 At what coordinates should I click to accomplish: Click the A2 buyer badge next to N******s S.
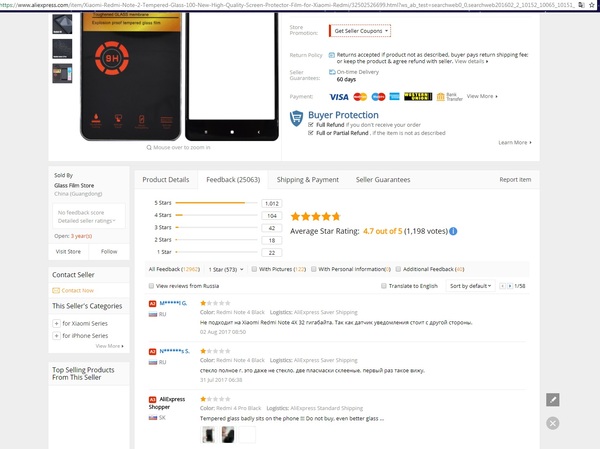[152, 351]
